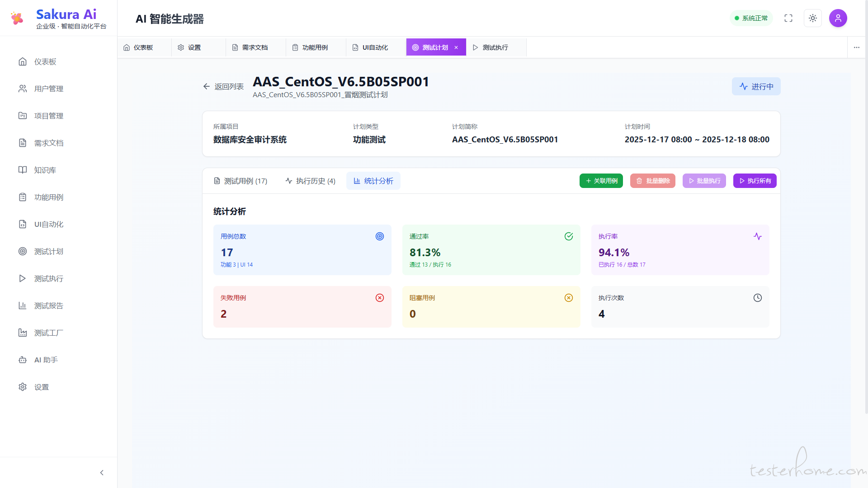Click 返回列表 back link
Screen dimensions: 868x488
pos(223,86)
